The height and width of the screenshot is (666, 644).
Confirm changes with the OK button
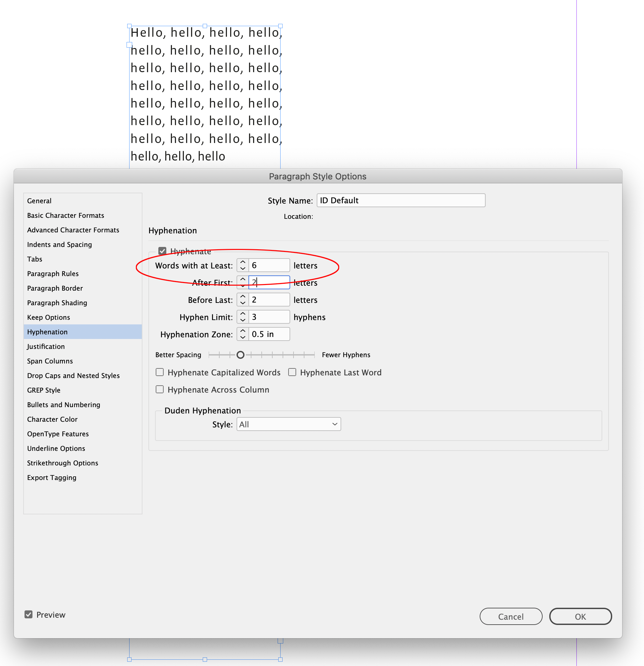[580, 616]
